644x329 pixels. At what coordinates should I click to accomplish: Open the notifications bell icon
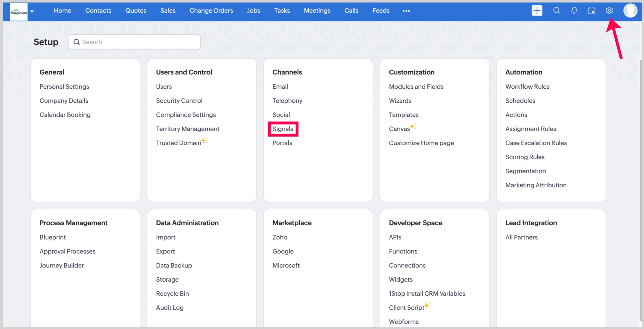[574, 11]
